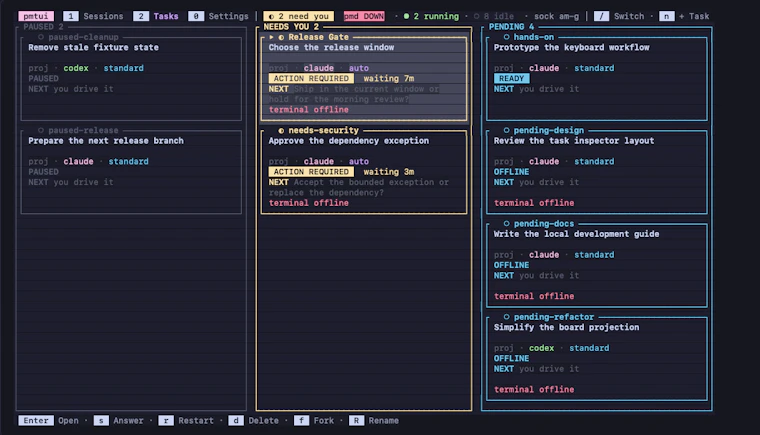This screenshot has height=435, width=760.
Task: Click the pending-refactor circle status icon
Action: point(507,317)
